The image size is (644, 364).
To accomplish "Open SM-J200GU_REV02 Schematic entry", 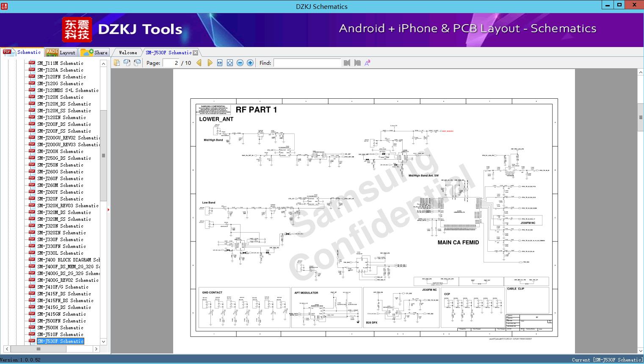I will click(68, 138).
